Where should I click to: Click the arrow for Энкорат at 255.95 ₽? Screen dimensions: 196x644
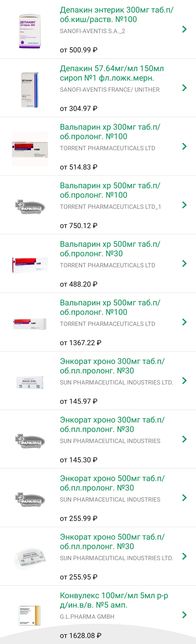pyautogui.click(x=185, y=556)
